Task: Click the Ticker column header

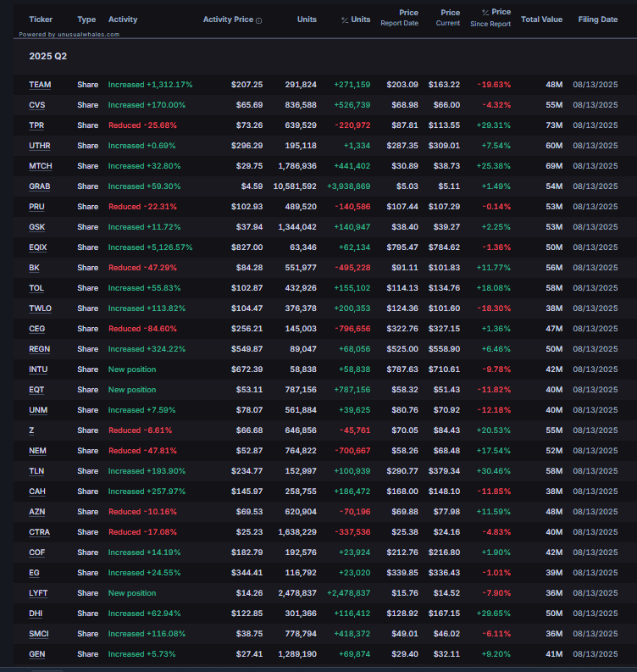Action: tap(41, 19)
